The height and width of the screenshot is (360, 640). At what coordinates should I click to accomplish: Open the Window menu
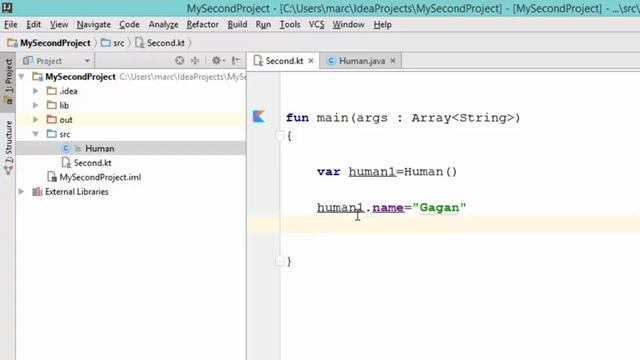[x=348, y=24]
